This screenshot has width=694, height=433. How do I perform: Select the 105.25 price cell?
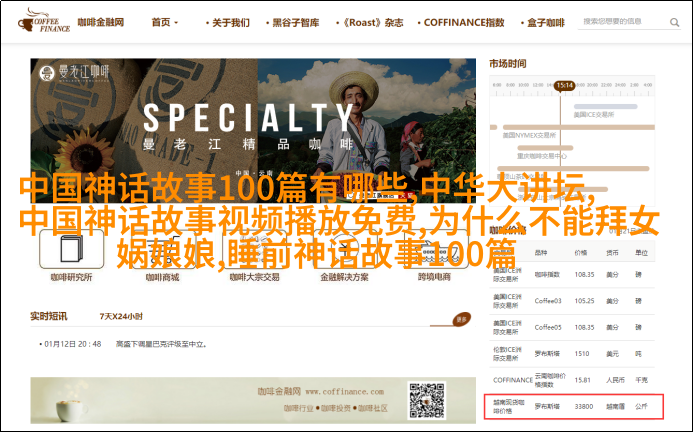[584, 301]
